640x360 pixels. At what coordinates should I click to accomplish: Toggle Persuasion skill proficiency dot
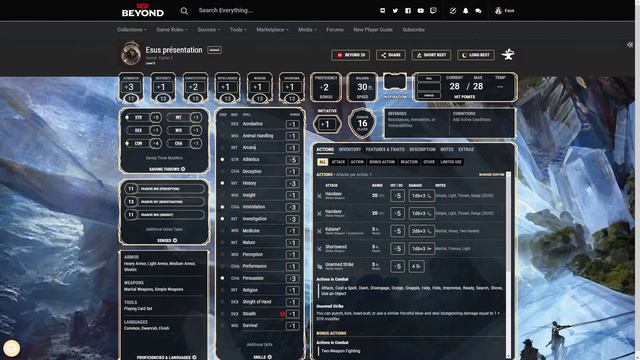tap(222, 278)
